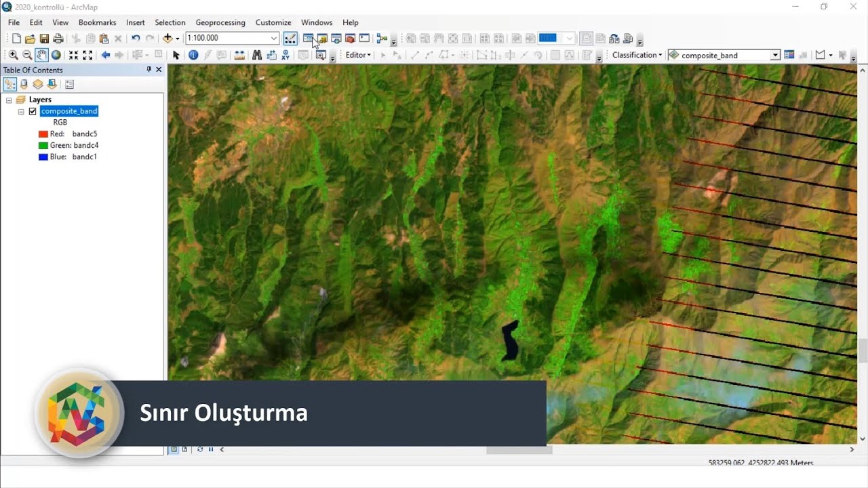Open the Draw Polygon tool dropdown arrow
Viewport: 868px width, 488px height.
tap(830, 55)
